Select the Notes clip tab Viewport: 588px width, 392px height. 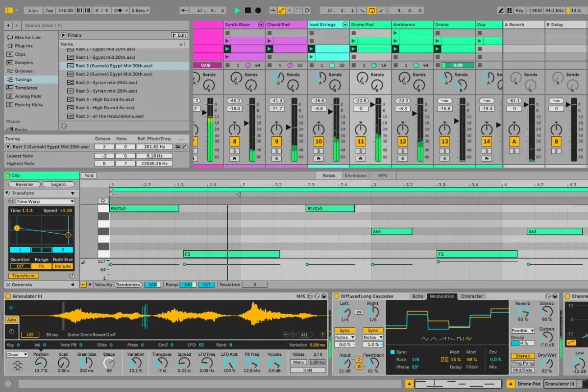[x=329, y=175]
